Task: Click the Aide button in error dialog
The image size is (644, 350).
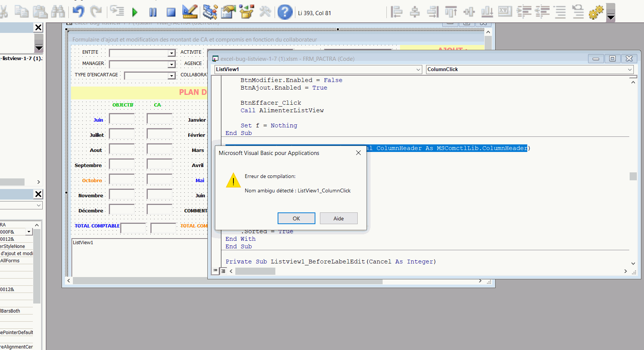Action: point(338,218)
